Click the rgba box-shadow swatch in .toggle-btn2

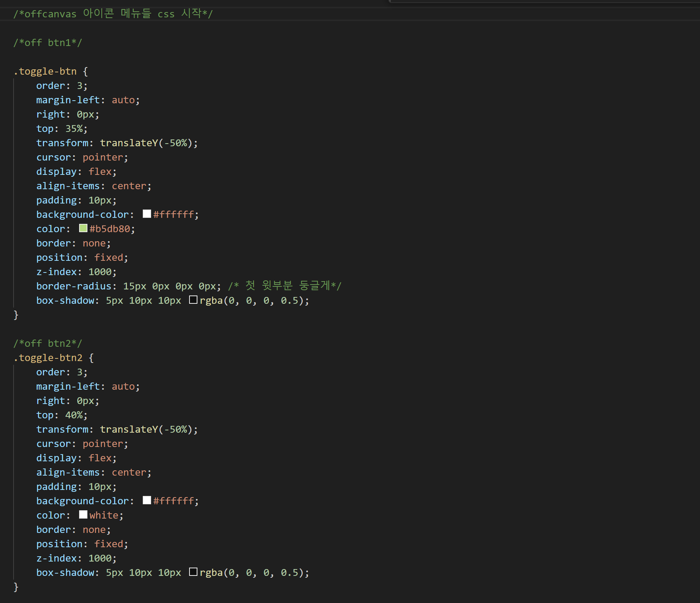(193, 572)
